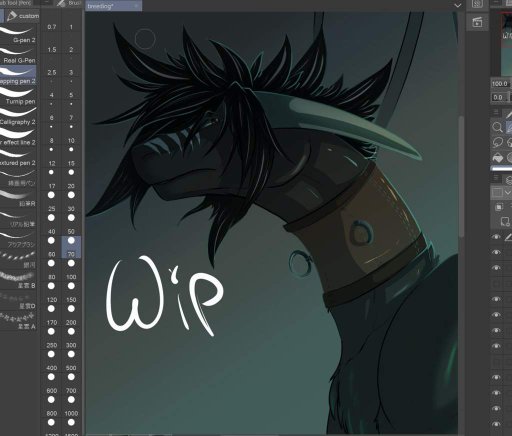Pick the G-pen 2 brush preset
Image resolution: width=512 pixels, height=436 pixels.
click(x=18, y=35)
